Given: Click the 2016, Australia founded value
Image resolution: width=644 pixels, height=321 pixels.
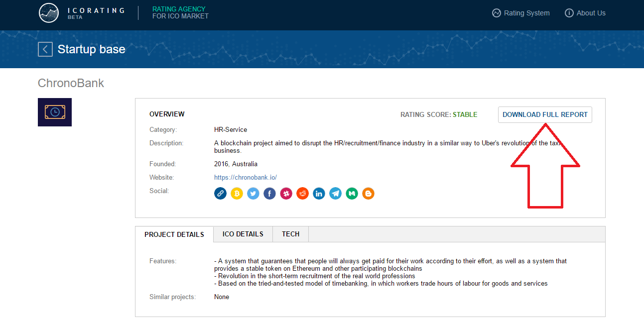Looking at the screenshot, I should pos(236,164).
